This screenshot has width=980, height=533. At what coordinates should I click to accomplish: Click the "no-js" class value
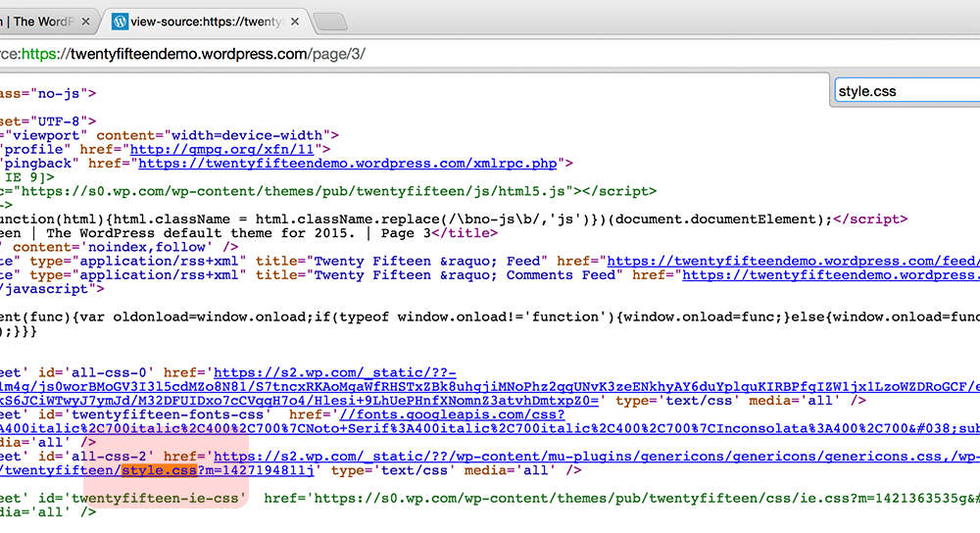59,94
